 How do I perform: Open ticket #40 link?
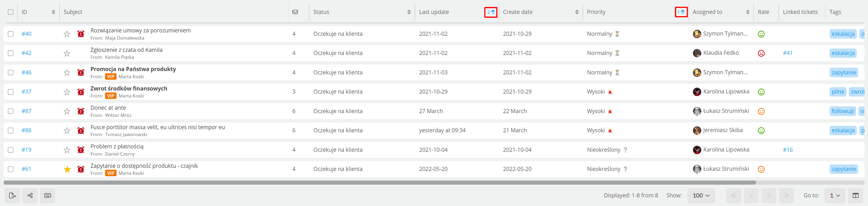[x=26, y=34]
